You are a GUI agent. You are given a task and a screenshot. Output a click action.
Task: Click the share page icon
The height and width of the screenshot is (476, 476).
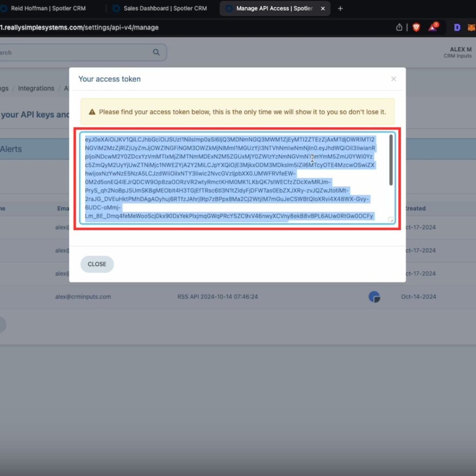pos(399,27)
